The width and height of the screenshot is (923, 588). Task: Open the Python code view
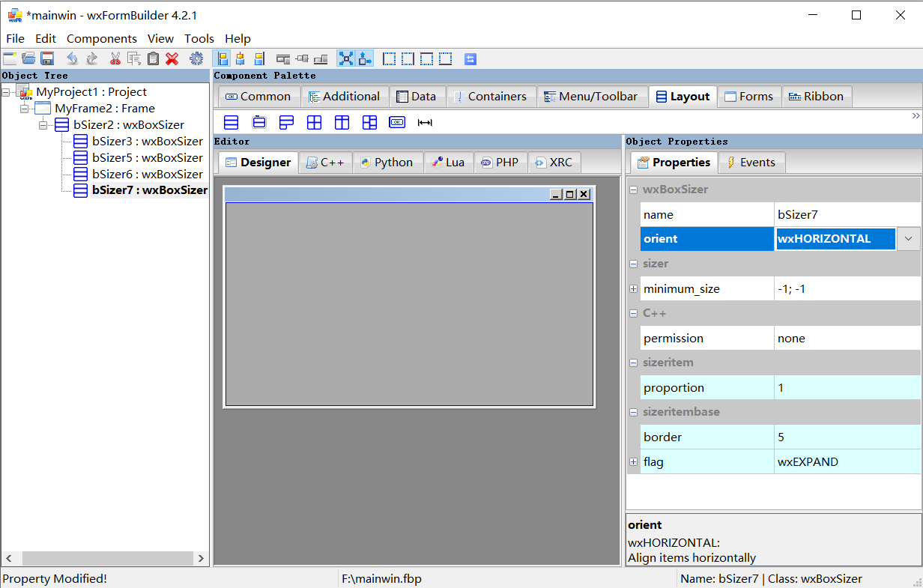(388, 162)
